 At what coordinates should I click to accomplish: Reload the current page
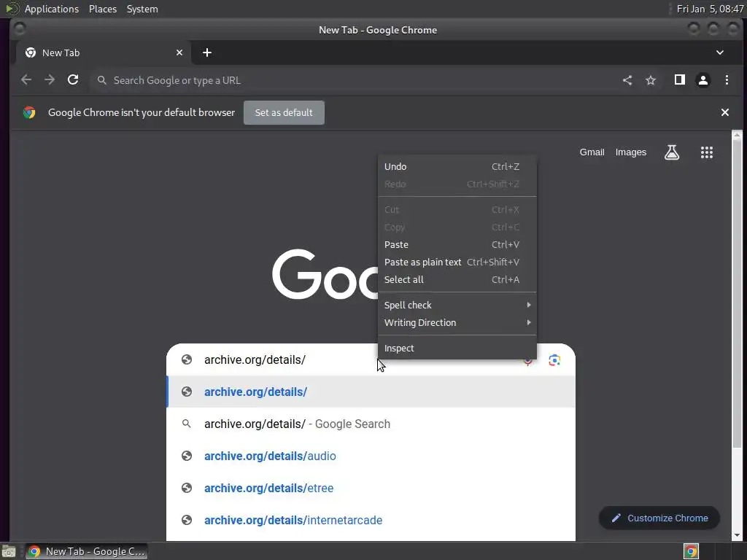point(73,80)
